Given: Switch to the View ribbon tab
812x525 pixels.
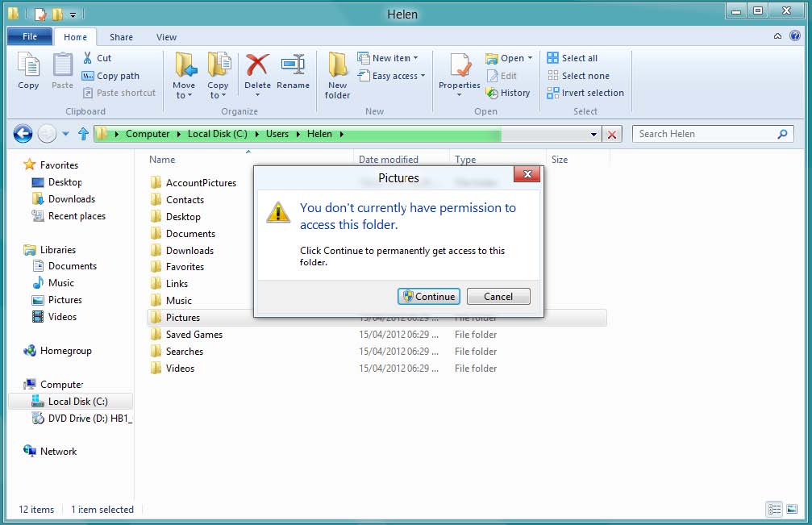Looking at the screenshot, I should 166,37.
